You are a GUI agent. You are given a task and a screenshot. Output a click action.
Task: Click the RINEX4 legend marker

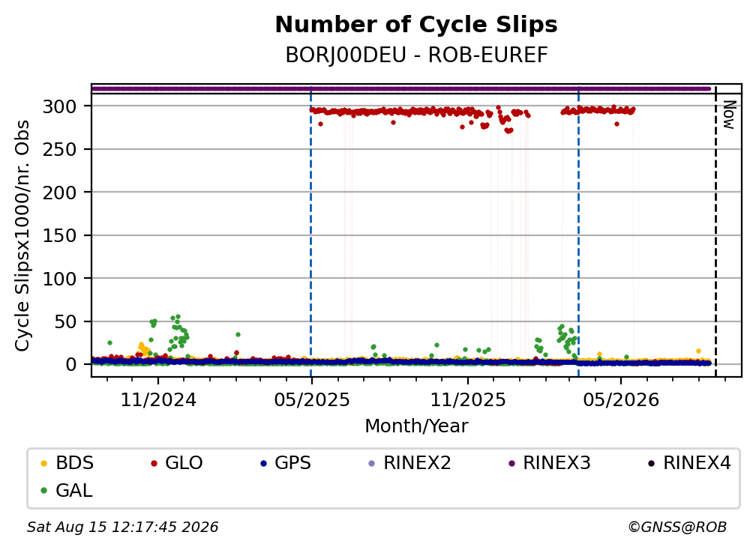[x=651, y=464]
